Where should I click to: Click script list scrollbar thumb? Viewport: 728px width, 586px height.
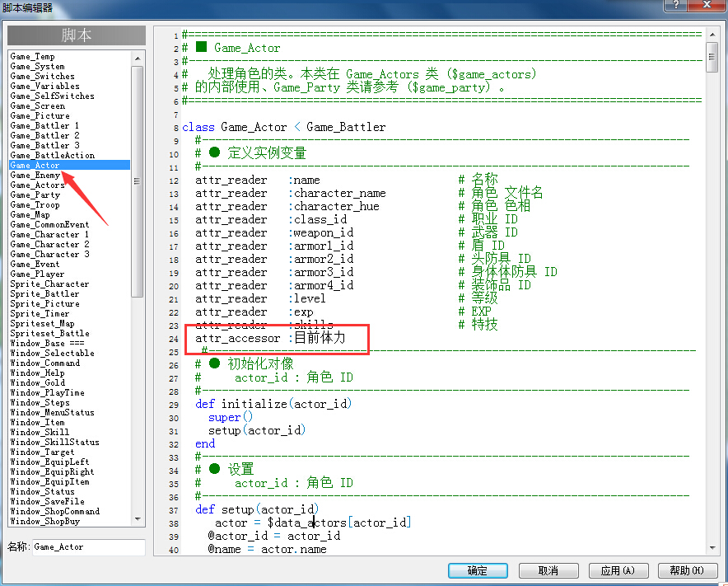point(137,181)
